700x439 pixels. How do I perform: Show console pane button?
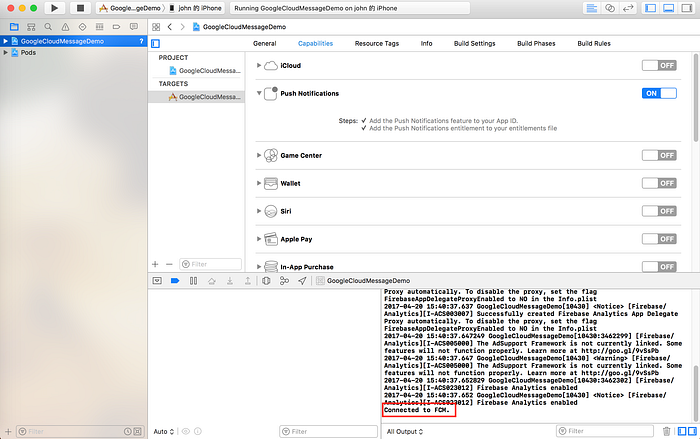click(x=692, y=431)
